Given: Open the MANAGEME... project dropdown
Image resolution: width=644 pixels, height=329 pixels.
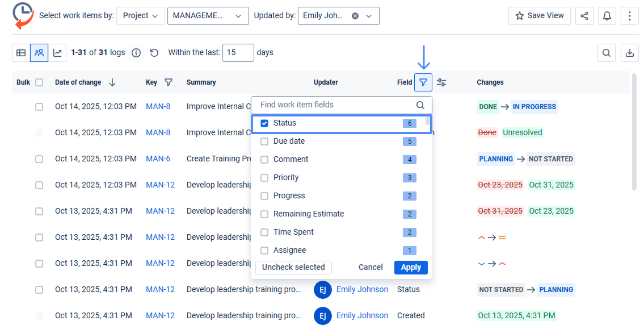Looking at the screenshot, I should [x=208, y=16].
